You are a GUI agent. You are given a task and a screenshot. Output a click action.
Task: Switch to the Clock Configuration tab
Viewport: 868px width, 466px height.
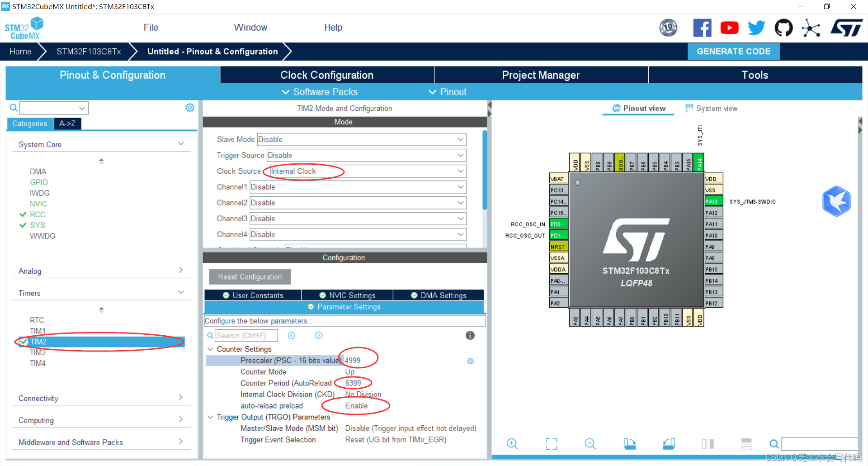(327, 75)
